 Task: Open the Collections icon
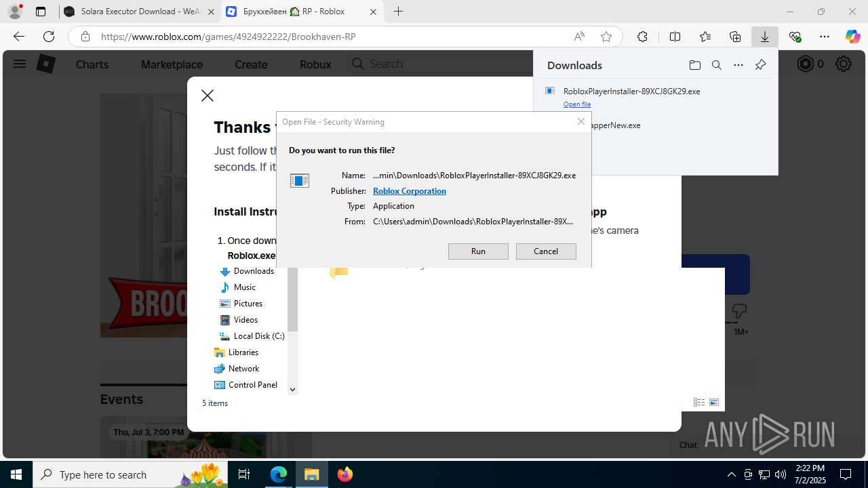(735, 37)
